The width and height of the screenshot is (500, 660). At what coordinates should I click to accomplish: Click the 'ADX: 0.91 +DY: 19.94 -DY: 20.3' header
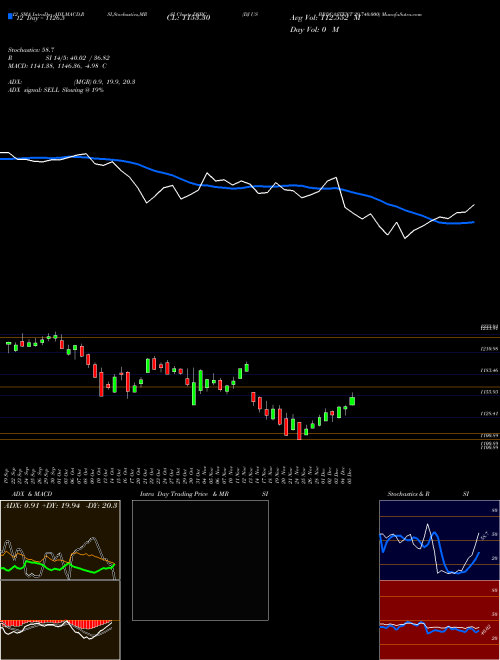[61, 506]
